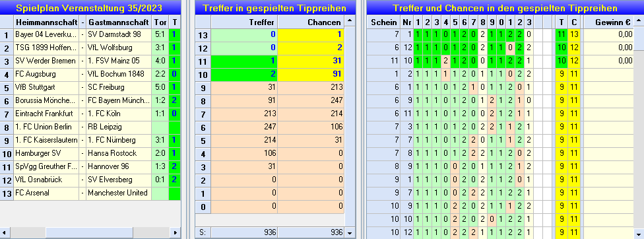
Task: Click the Tor column header
Action: pyautogui.click(x=160, y=22)
